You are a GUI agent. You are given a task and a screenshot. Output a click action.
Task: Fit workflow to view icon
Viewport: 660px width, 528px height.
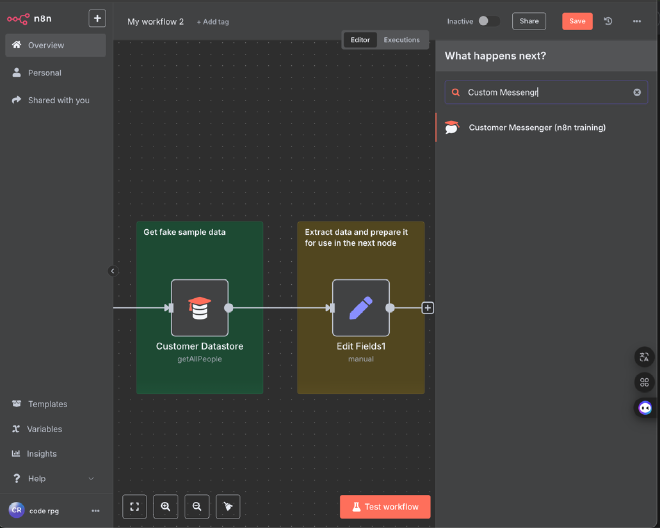(x=134, y=507)
